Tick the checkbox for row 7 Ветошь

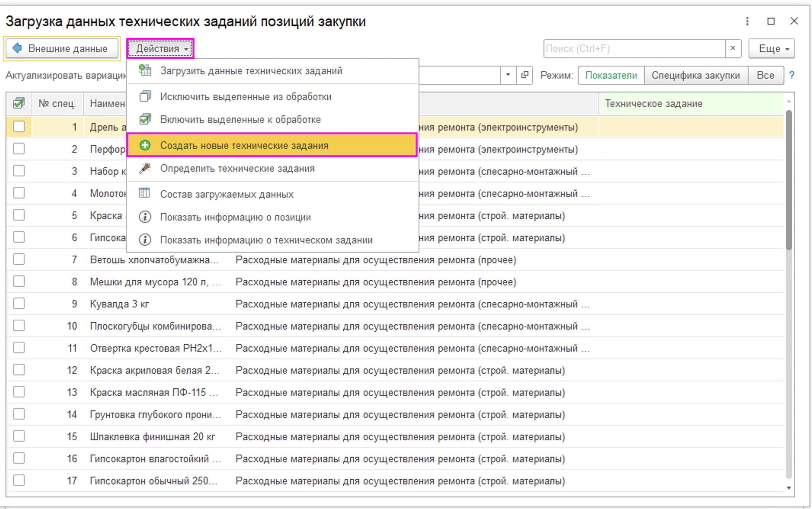pyautogui.click(x=19, y=259)
